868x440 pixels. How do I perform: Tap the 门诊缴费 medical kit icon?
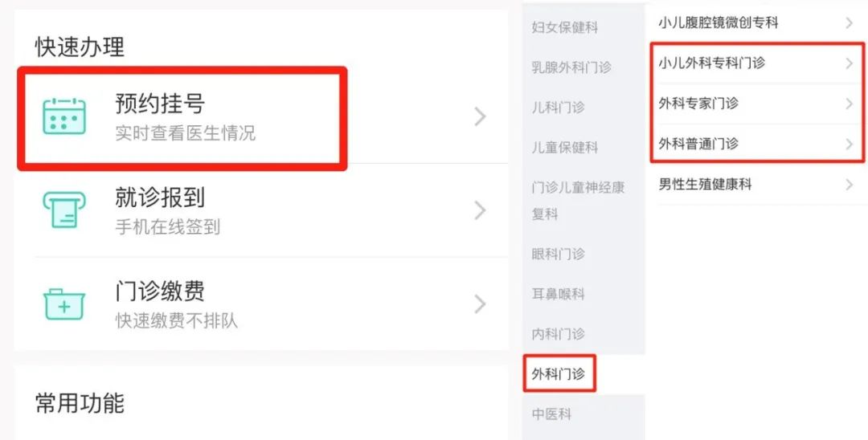(63, 304)
